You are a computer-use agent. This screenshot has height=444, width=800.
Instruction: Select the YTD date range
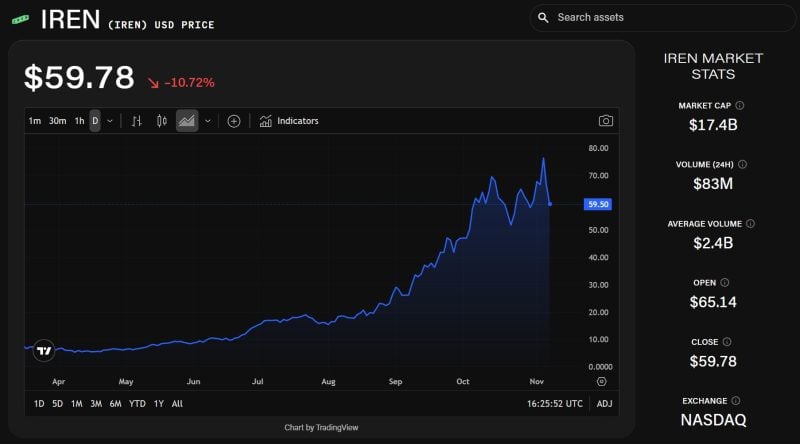137,404
